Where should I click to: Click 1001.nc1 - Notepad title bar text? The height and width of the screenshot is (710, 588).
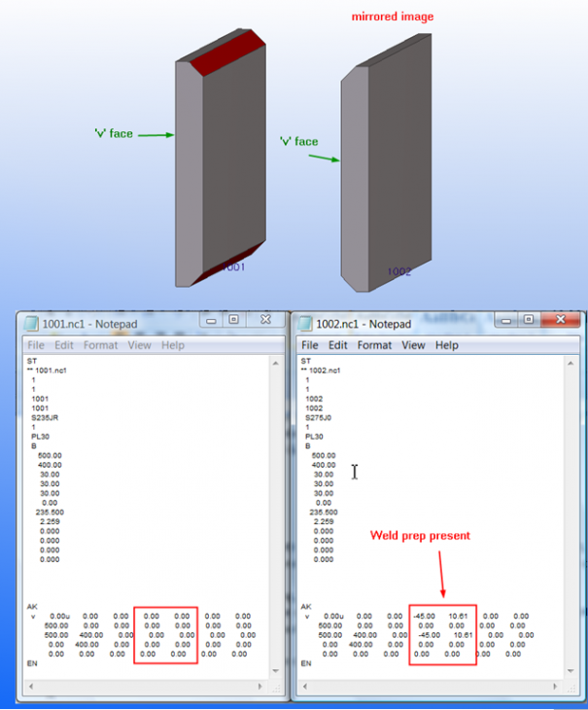[x=89, y=324]
